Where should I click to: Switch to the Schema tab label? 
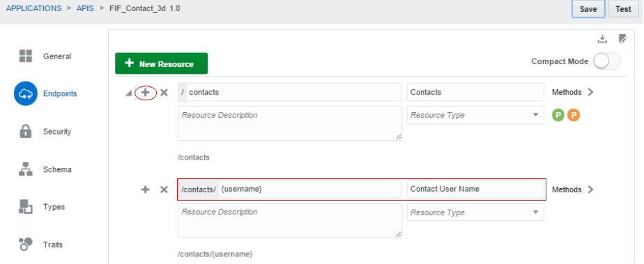tap(57, 169)
